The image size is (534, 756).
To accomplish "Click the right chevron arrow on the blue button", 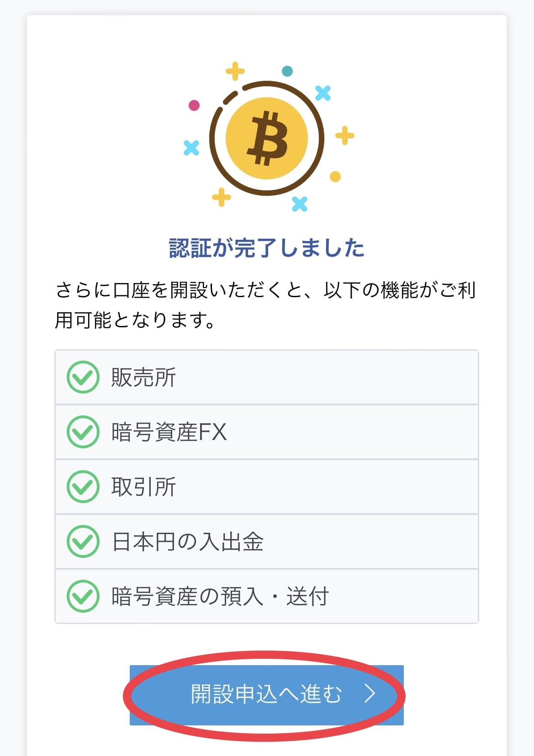I will 370,693.
